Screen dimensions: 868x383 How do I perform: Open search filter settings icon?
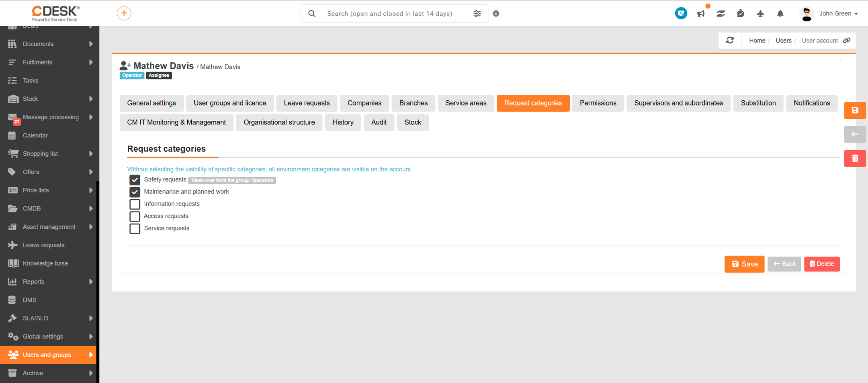click(477, 14)
